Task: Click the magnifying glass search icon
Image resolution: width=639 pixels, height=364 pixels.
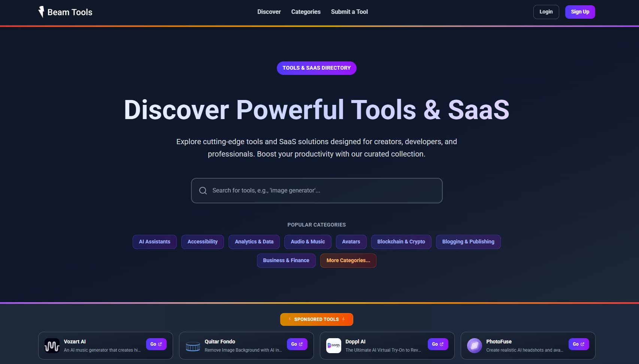Action: (203, 191)
